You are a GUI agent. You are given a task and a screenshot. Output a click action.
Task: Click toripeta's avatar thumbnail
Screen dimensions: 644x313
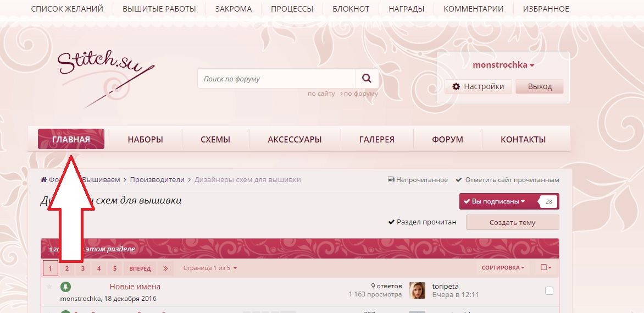pyautogui.click(x=417, y=290)
